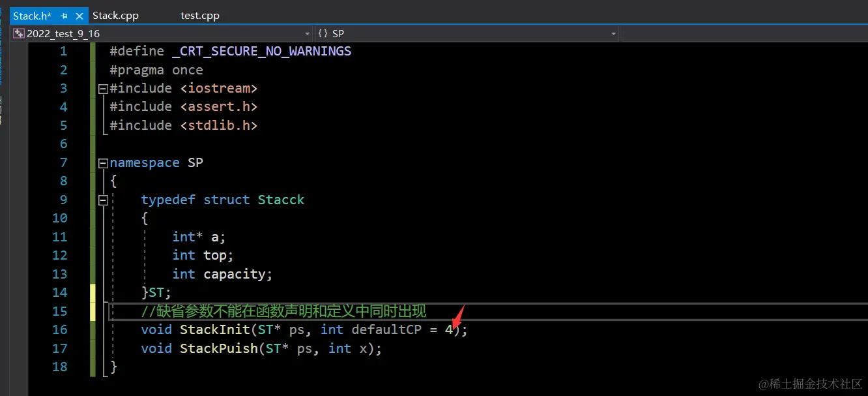868x396 pixels.
Task: Click the project puzzle icon beside 2022_test_9_16
Action: pos(18,33)
